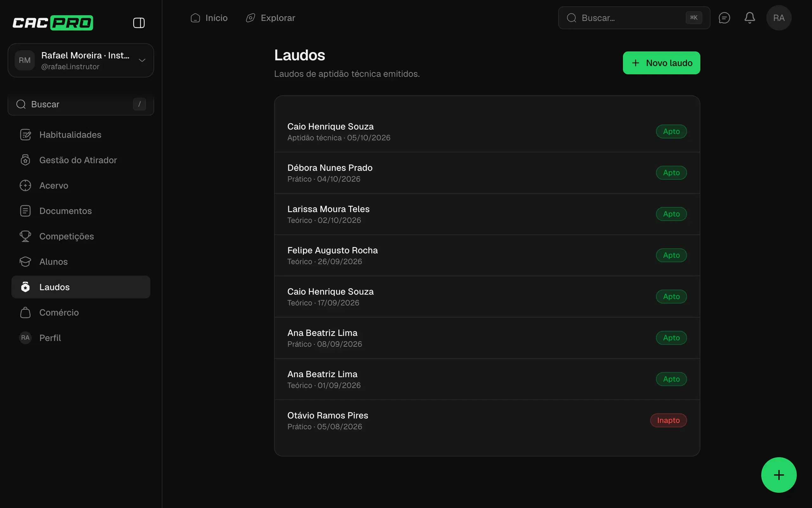Focus the top Buscar… search box
812x508 pixels.
[633, 18]
